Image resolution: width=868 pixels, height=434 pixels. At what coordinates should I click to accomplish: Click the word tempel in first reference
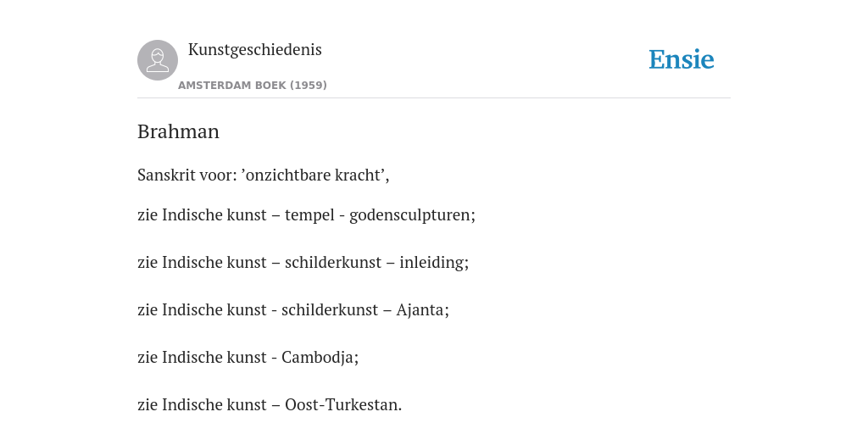309,214
